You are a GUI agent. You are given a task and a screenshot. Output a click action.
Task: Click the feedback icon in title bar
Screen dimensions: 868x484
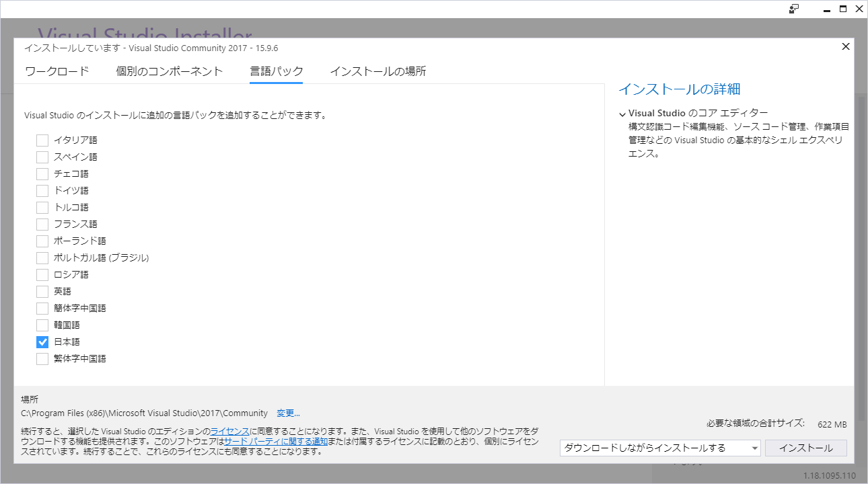(795, 9)
